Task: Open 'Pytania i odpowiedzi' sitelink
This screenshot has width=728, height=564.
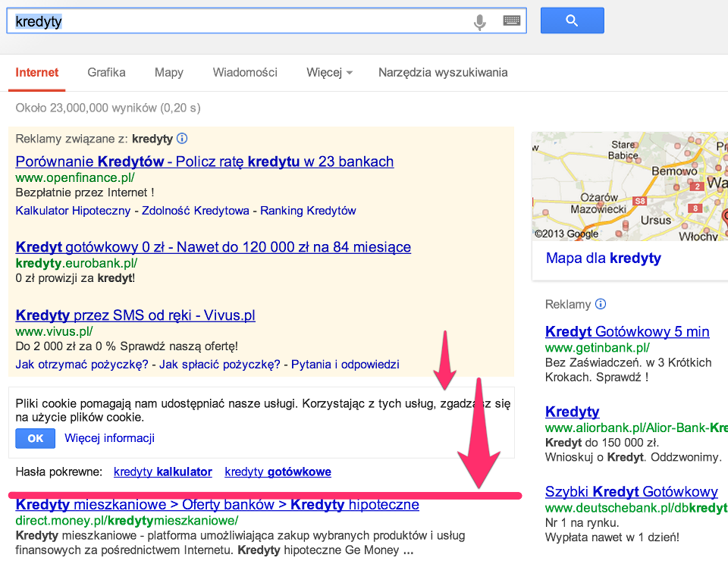Action: [x=345, y=365]
